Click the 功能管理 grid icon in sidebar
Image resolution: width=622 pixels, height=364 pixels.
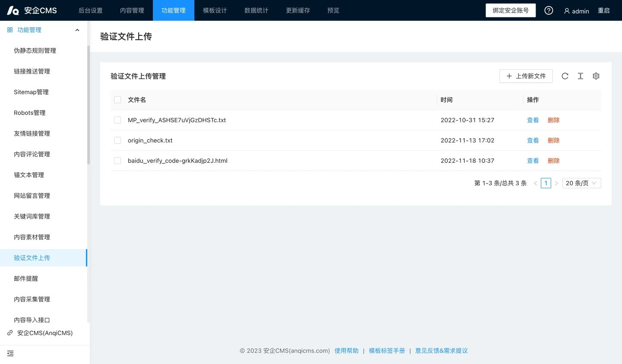click(x=10, y=30)
